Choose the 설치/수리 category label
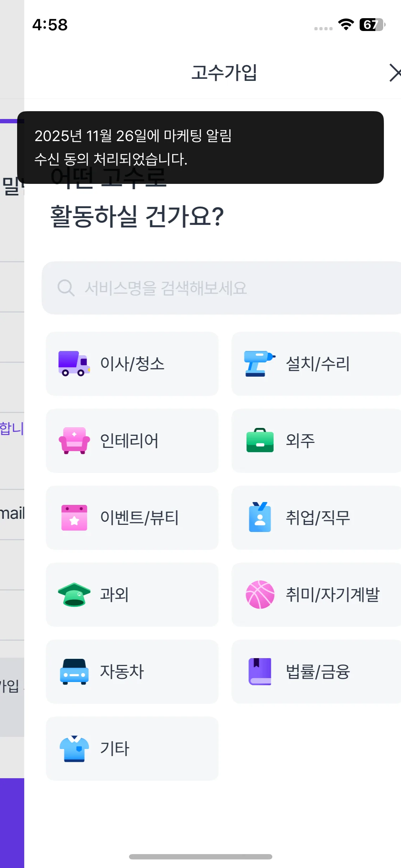Screen dimensions: 401x868 click(x=318, y=364)
